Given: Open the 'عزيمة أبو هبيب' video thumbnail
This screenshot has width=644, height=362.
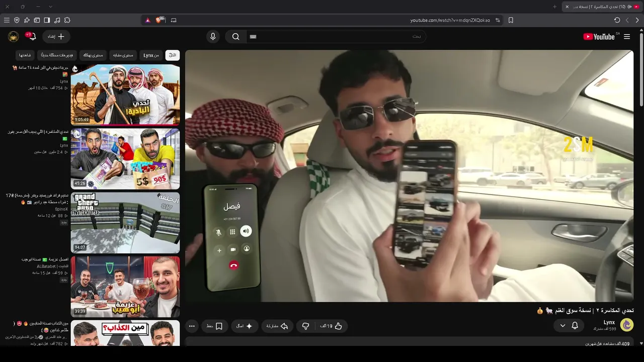Looking at the screenshot, I should tap(125, 287).
